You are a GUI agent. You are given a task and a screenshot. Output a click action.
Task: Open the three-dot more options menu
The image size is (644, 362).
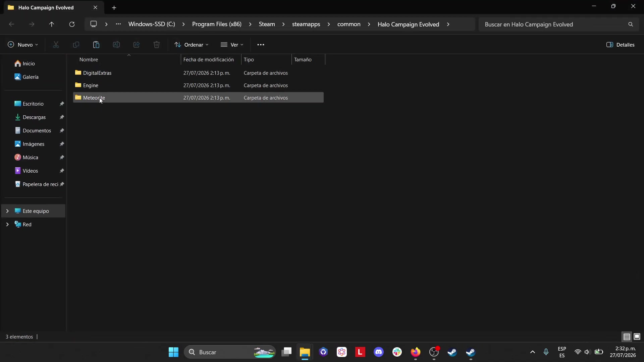261,45
